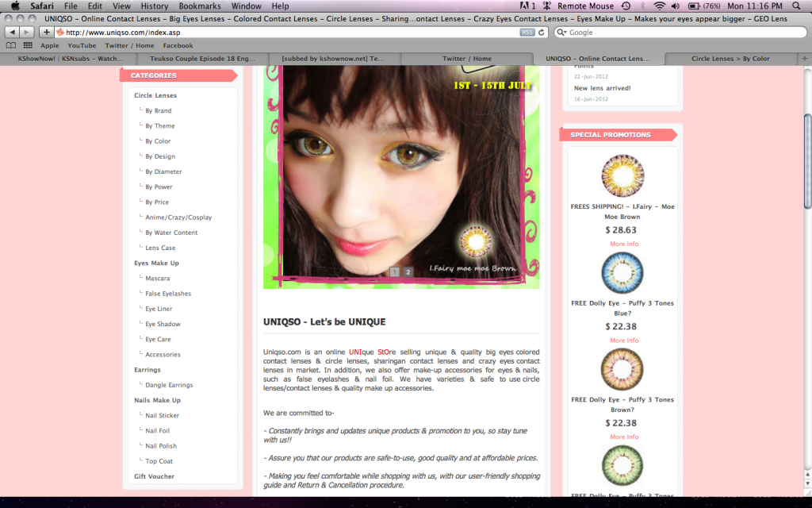
Task: Open the Nail Sticker category
Action: (162, 416)
